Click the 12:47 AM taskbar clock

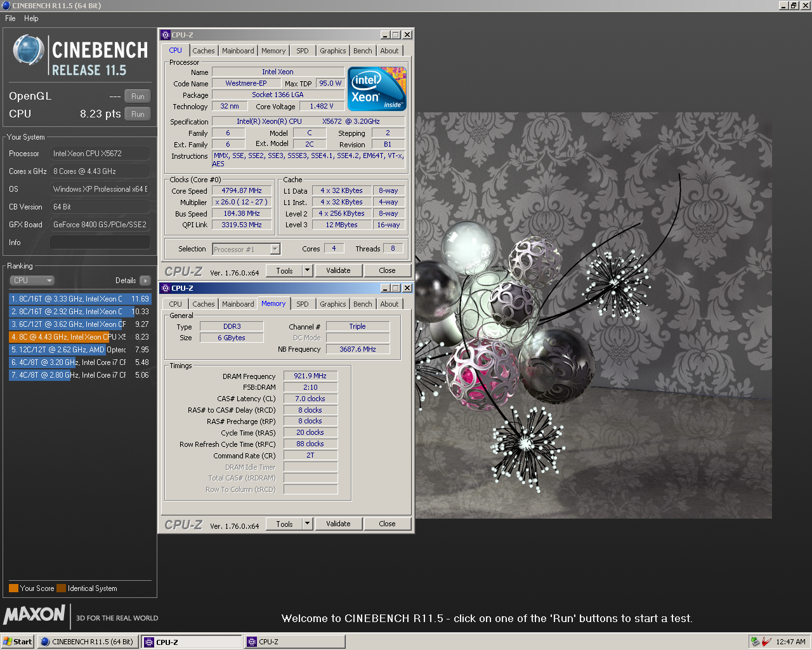click(790, 642)
